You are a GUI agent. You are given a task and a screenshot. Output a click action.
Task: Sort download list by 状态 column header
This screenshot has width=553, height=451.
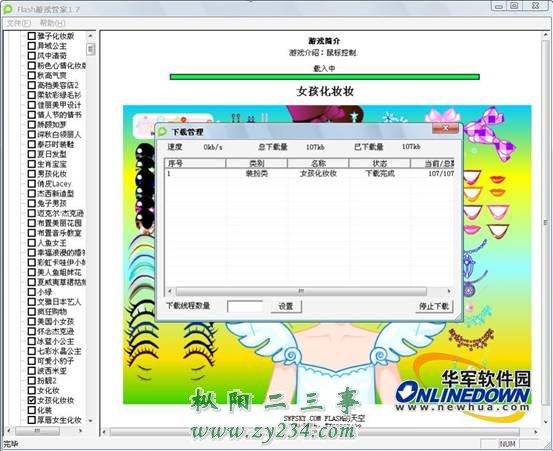point(379,163)
